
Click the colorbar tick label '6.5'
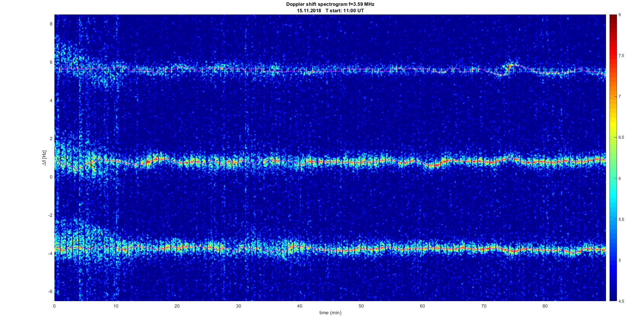[621, 138]
